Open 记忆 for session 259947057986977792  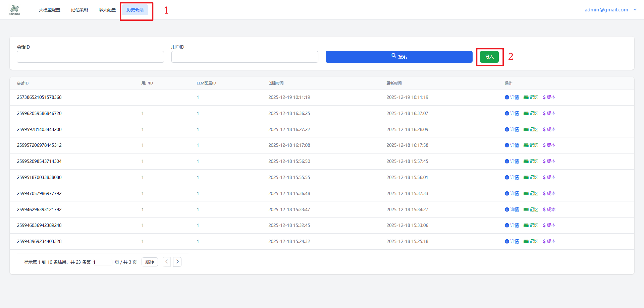point(531,193)
